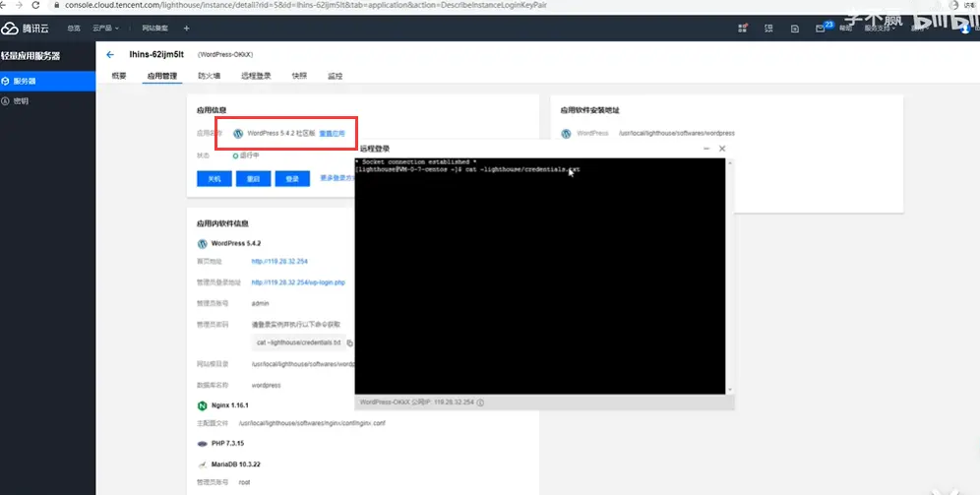Click the browser forward arrow
Image resolution: width=980 pixels, height=495 pixels.
click(18, 5)
